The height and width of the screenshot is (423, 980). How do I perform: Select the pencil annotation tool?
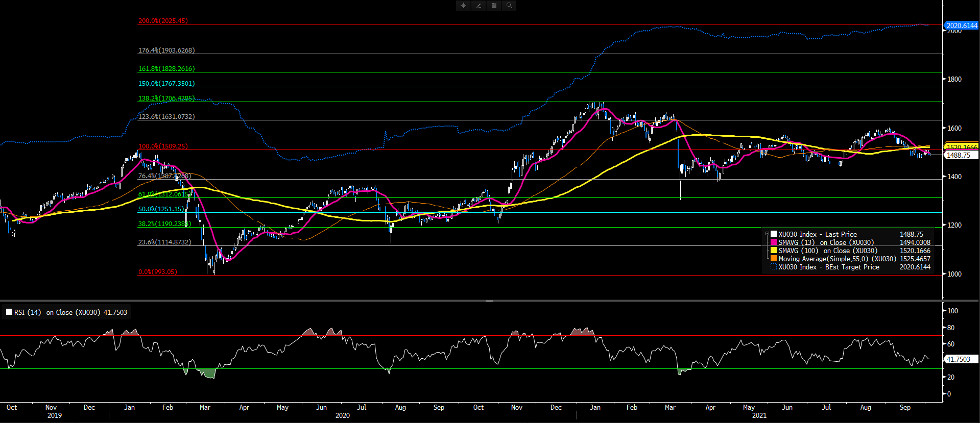tap(479, 6)
